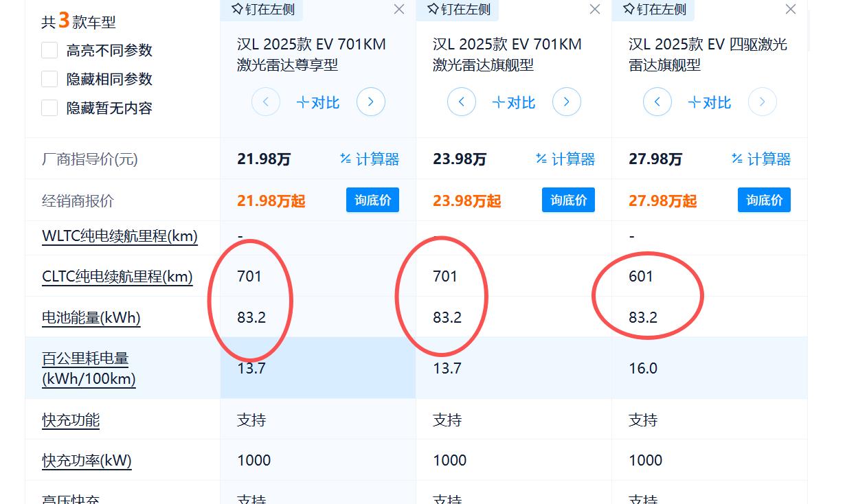Pin the 四驱激光雷达旗舰型 column to the left
The image size is (845, 504).
653,10
